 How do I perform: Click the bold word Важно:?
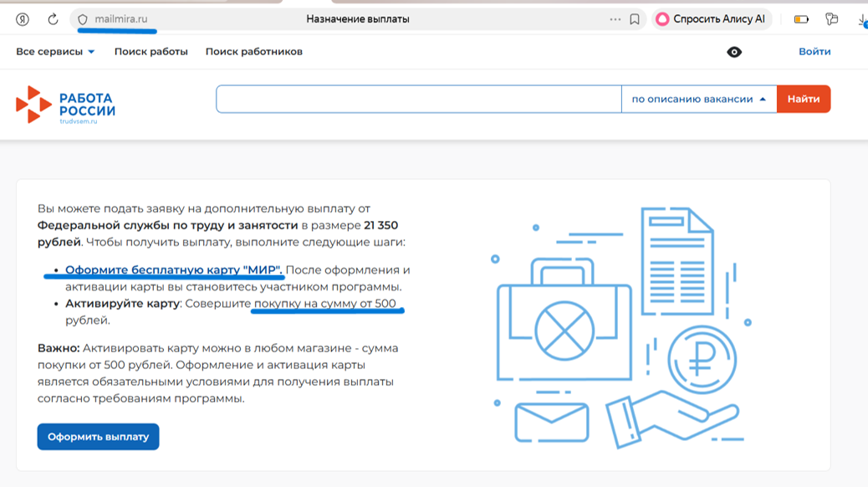59,348
